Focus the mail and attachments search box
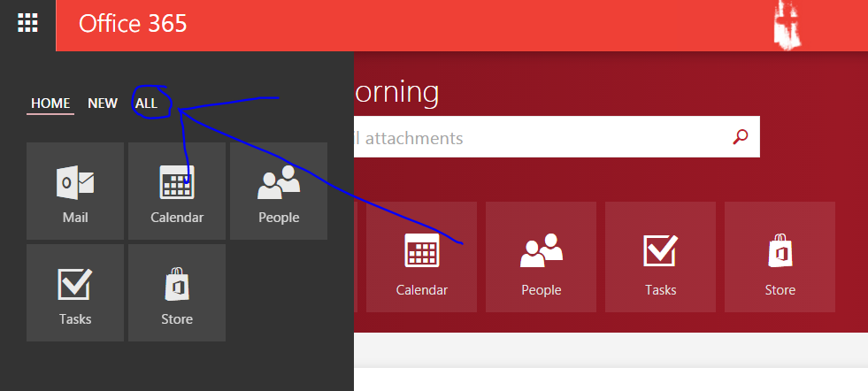The image size is (868, 391). click(531, 138)
